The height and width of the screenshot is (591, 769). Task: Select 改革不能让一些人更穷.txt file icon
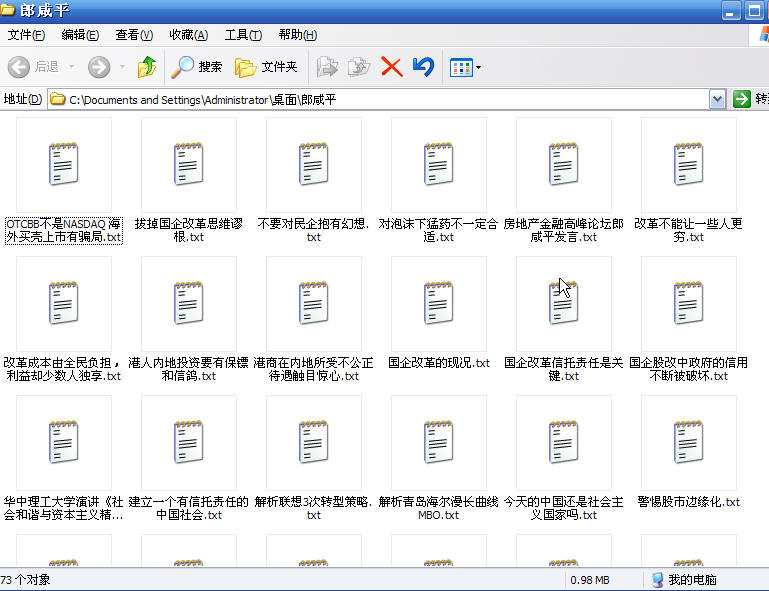point(689,164)
